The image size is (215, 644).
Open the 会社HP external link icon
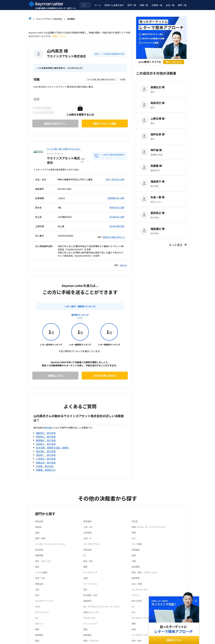click(x=88, y=162)
